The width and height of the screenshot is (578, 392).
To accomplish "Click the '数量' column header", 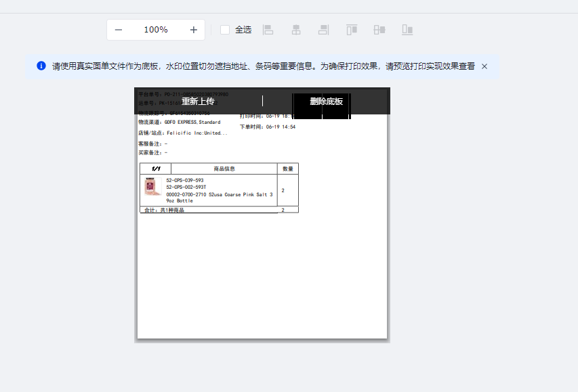I will [x=288, y=169].
